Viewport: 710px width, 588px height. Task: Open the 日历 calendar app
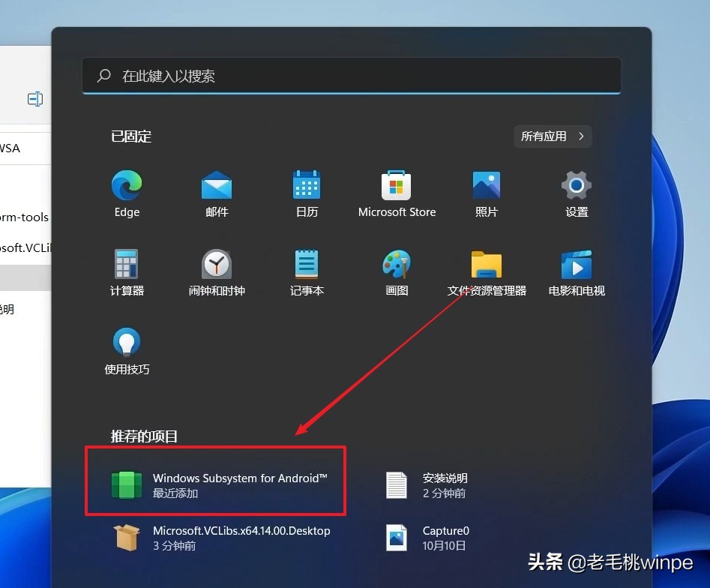pyautogui.click(x=307, y=193)
